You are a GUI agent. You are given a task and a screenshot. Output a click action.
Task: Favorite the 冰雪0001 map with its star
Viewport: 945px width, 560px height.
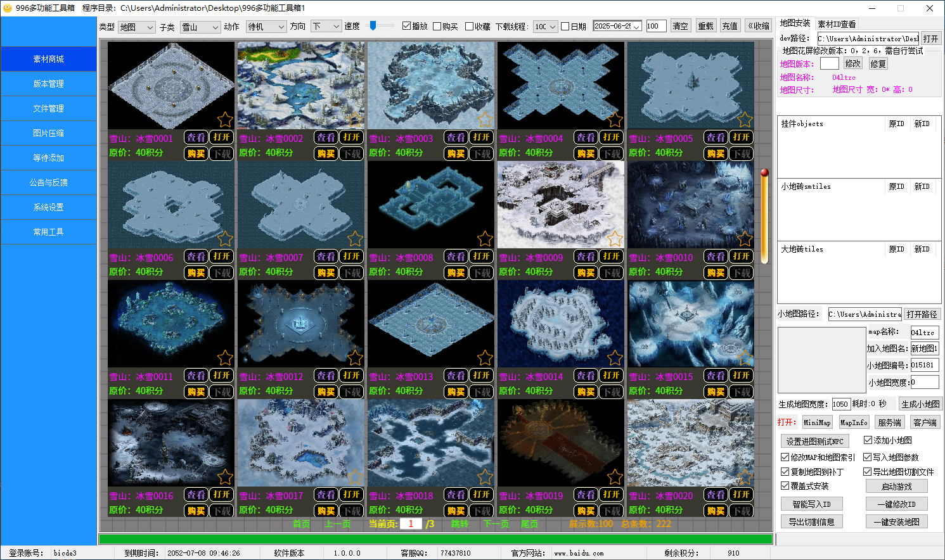point(225,119)
